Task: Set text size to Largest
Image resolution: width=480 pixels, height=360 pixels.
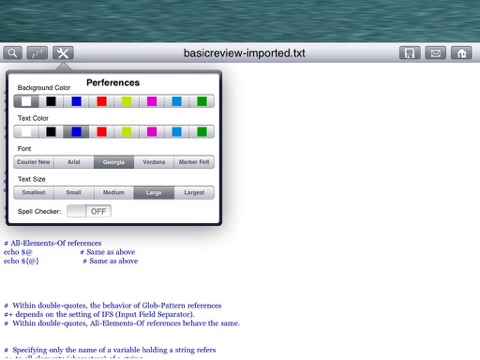Action: tap(194, 192)
